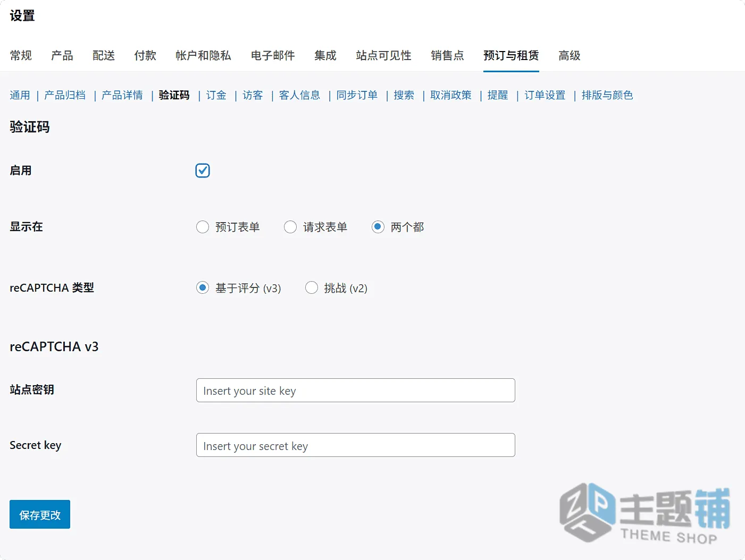Viewport: 745px width, 560px height.
Task: Uncheck the 启用 checkbox
Action: (203, 171)
